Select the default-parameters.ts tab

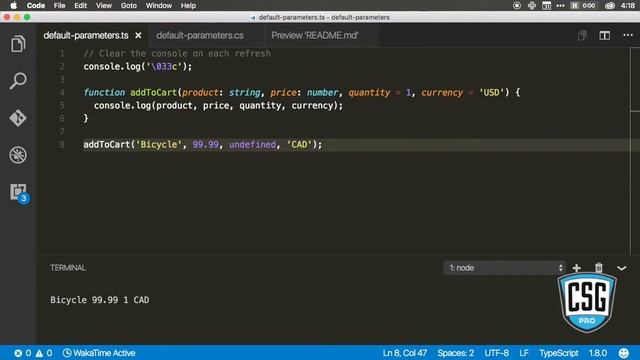pyautogui.click(x=86, y=36)
